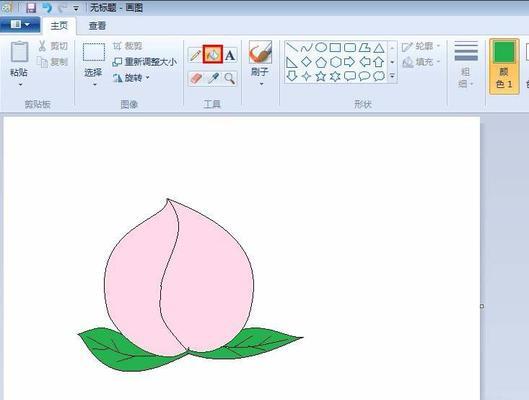This screenshot has width=529, height=400.
Task: Select the Six-point star shape
Action: 335,76
